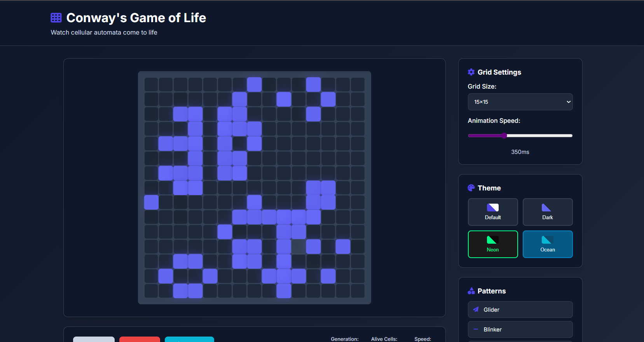Select the Dark theme option
Screen dimensions: 644x342
pyautogui.click(x=547, y=212)
